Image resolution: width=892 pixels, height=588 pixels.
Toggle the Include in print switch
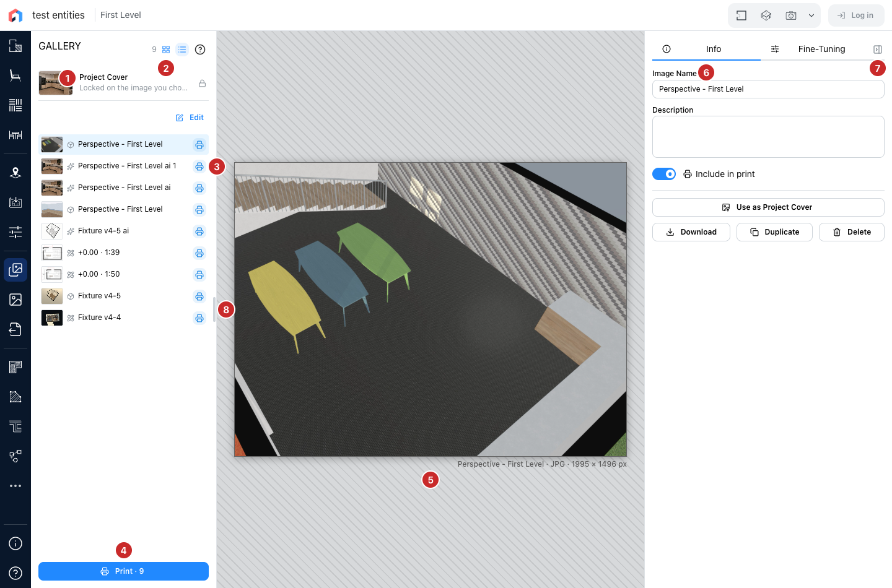click(x=664, y=174)
